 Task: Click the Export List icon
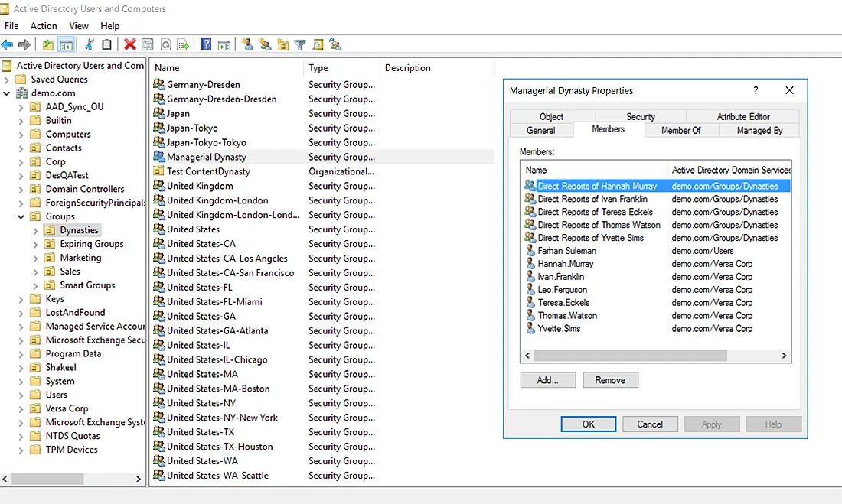coord(183,45)
